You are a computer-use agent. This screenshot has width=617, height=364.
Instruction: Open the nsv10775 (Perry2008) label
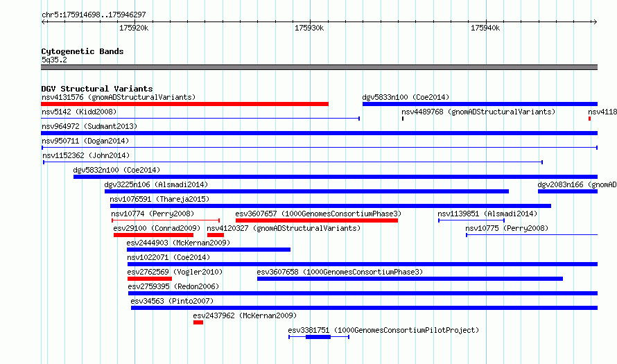pyautogui.click(x=507, y=228)
